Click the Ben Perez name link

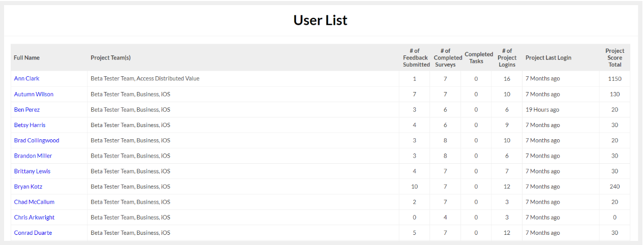[27, 110]
